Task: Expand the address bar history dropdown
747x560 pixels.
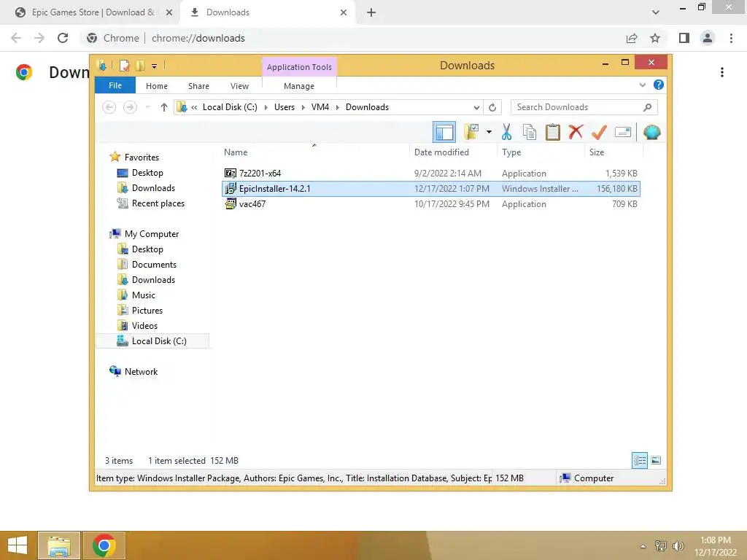Action: pos(476,107)
